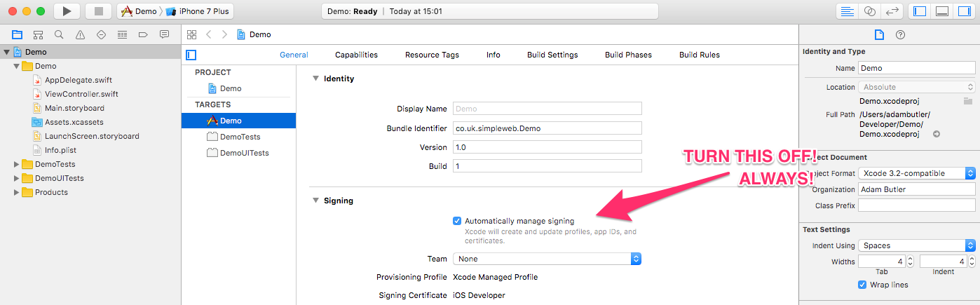The width and height of the screenshot is (980, 305).
Task: Toggle the debug area panel button
Action: click(x=942, y=11)
